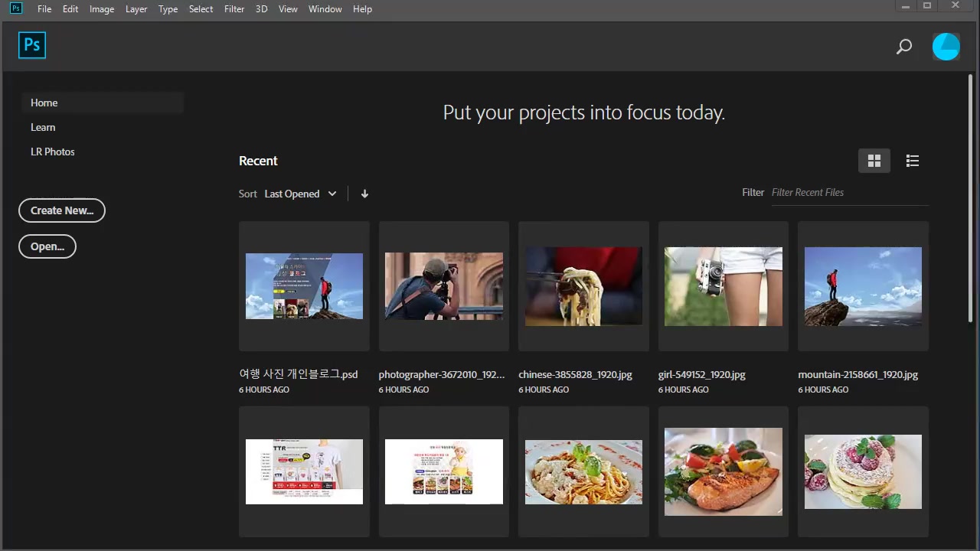The height and width of the screenshot is (551, 980).
Task: Open the grilled salmon photo thumbnail
Action: [723, 471]
